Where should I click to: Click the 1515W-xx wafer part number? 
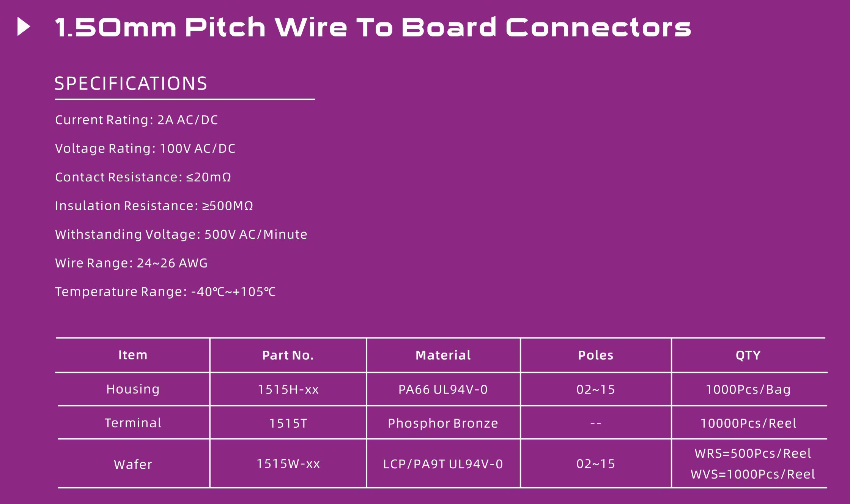coord(288,464)
